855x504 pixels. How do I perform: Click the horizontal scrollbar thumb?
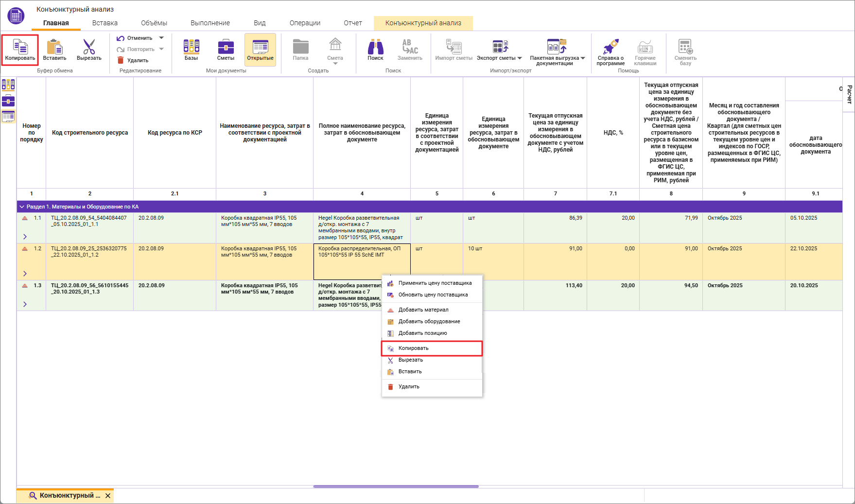(396, 486)
